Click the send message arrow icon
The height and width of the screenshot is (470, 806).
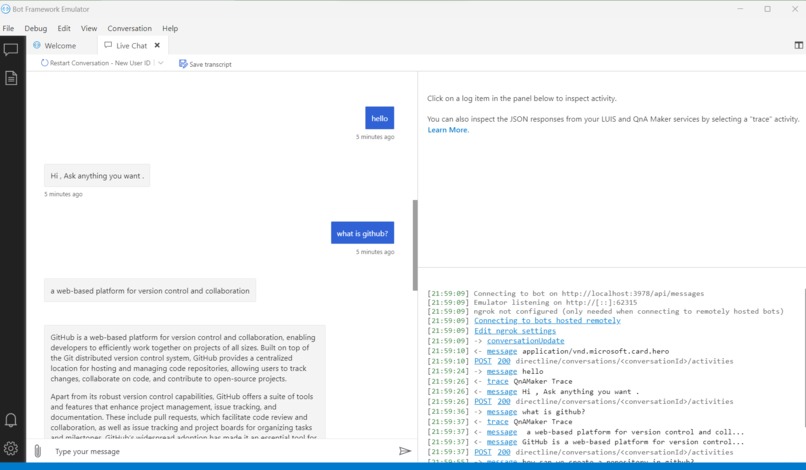click(x=405, y=451)
